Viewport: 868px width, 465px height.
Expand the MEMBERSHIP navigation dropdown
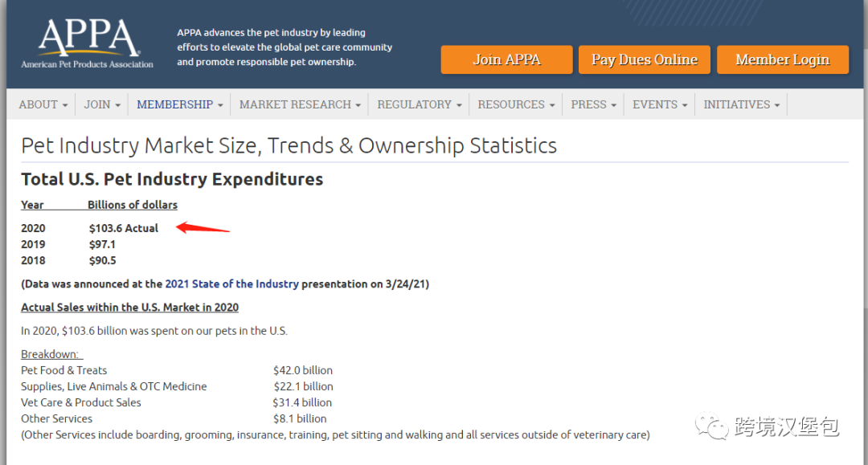click(179, 104)
